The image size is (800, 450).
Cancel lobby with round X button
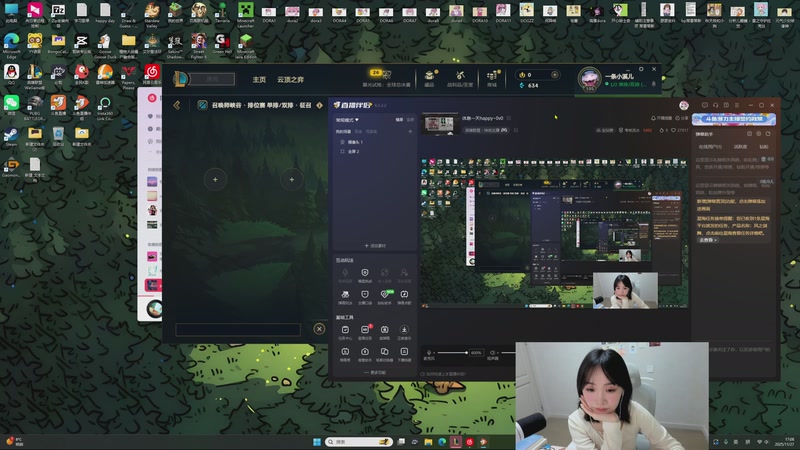coord(319,329)
